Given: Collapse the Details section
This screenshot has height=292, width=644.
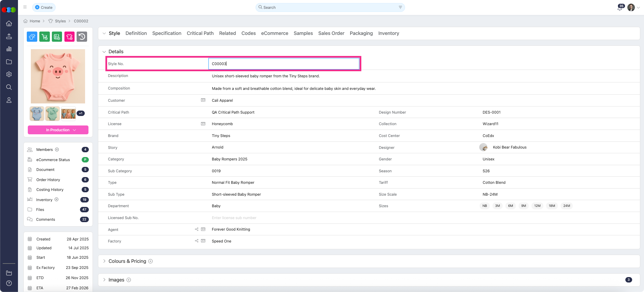Looking at the screenshot, I should [x=104, y=52].
